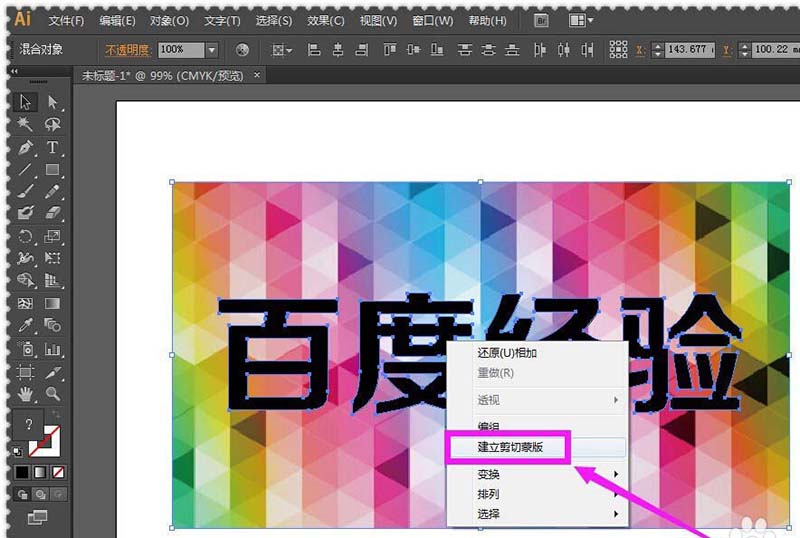Click Horizontal Distribute Left icon

click(x=540, y=50)
